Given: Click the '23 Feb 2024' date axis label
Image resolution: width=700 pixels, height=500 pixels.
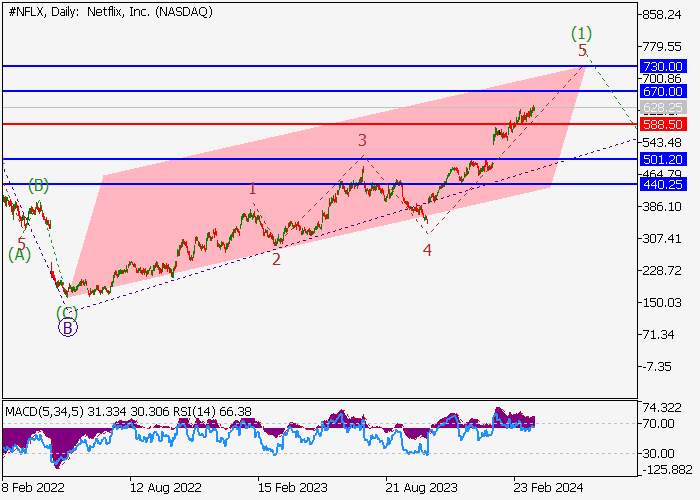Looking at the screenshot, I should [x=549, y=487].
